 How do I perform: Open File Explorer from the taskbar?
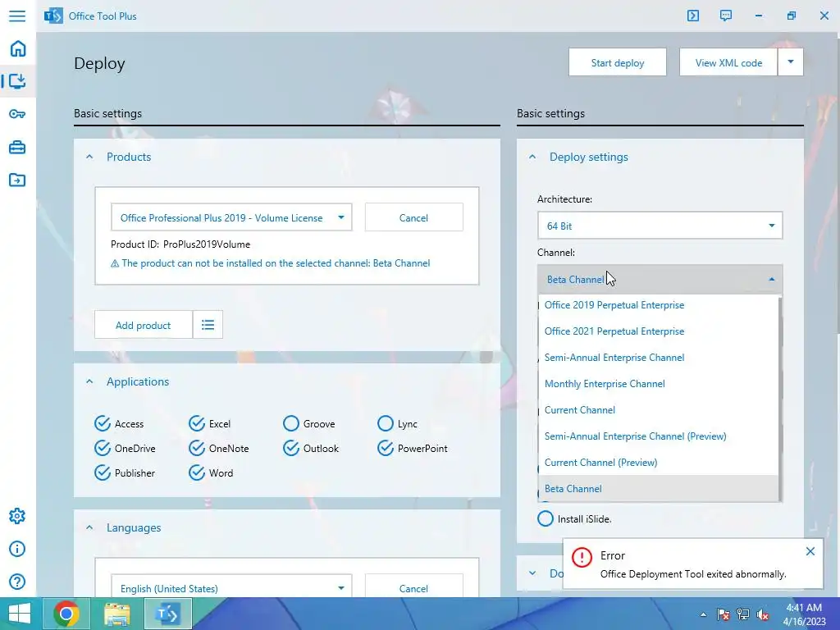116,614
